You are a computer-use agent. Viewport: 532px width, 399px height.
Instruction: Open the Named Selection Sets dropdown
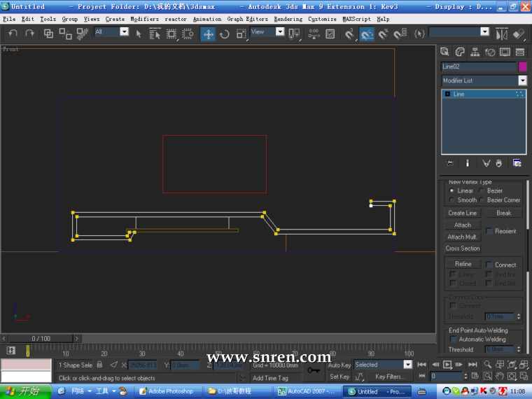coord(485,32)
